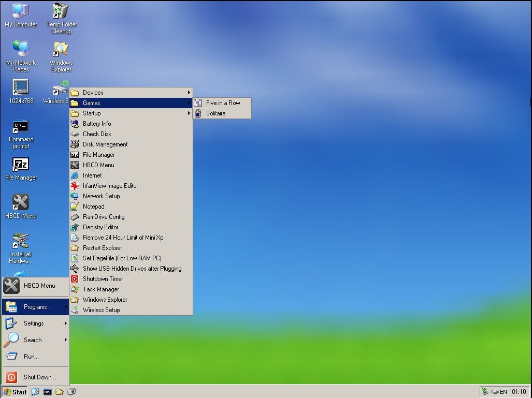The image size is (532, 398).
Task: Expand the Devices submenu
Action: pyautogui.click(x=131, y=93)
